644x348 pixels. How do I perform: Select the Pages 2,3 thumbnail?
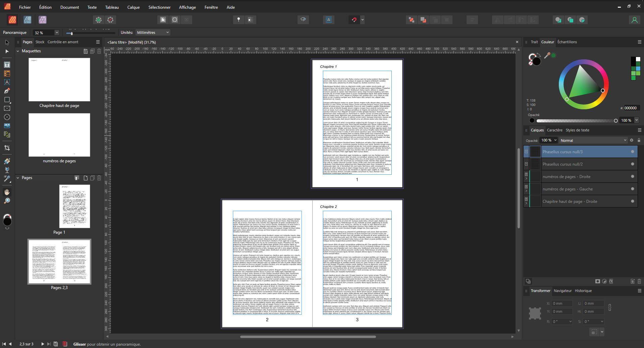click(x=59, y=262)
